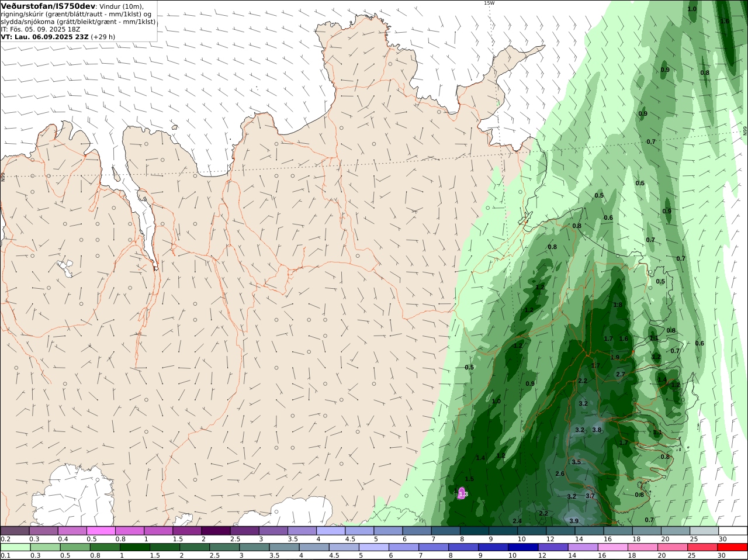
Task: Choose upper legend swatch labeled 18
Action: (x=646, y=531)
